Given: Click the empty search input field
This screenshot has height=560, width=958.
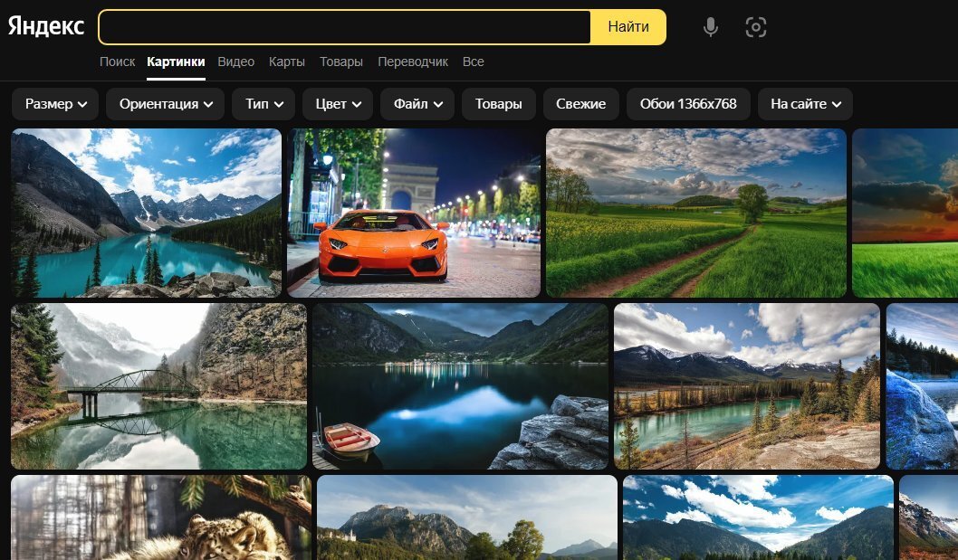Looking at the screenshot, I should 345,27.
